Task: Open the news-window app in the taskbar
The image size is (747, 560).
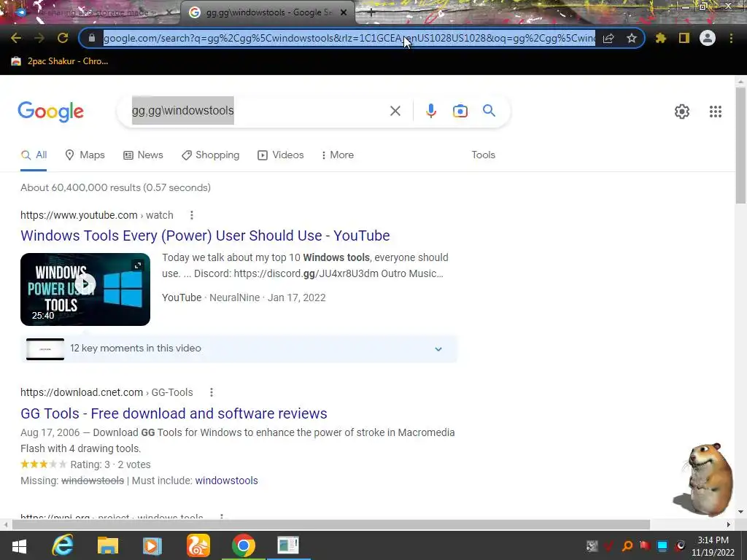Action: coord(288,545)
